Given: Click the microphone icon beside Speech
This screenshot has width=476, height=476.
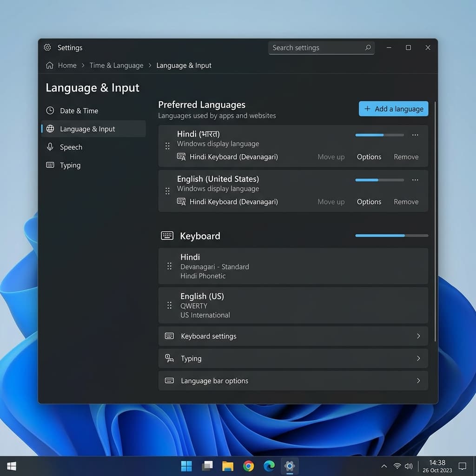Looking at the screenshot, I should 50,147.
